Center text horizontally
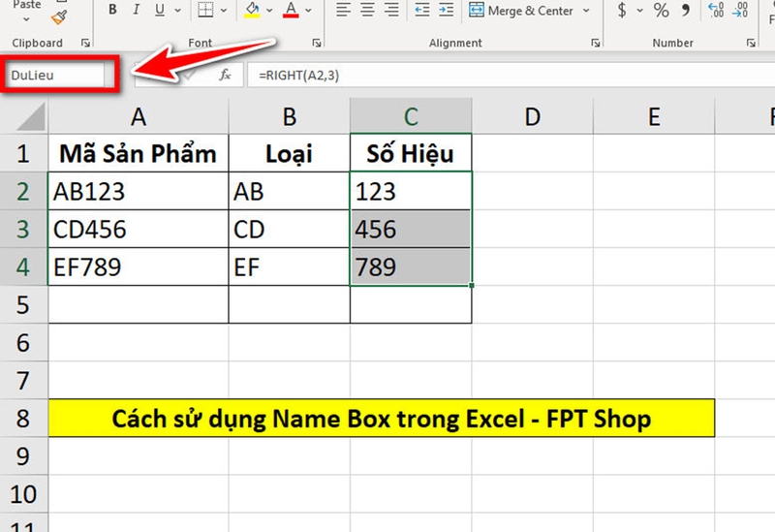775x532 pixels. [x=367, y=10]
